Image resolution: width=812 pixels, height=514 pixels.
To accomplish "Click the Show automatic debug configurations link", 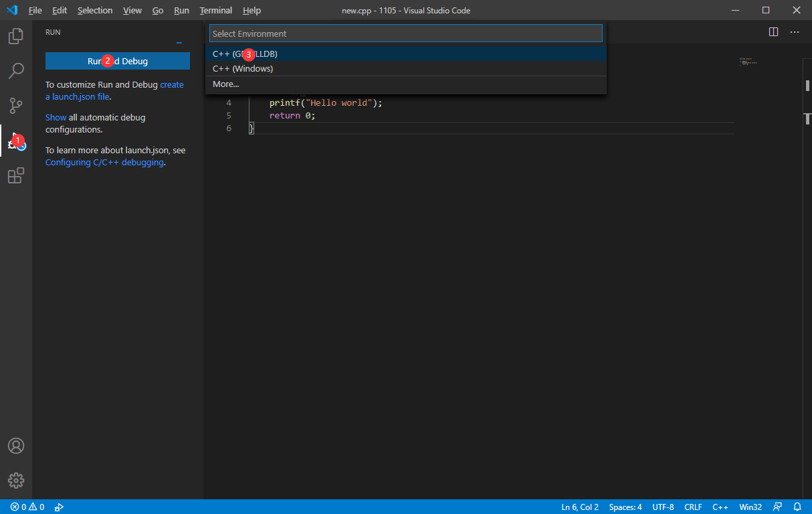I will coord(56,117).
